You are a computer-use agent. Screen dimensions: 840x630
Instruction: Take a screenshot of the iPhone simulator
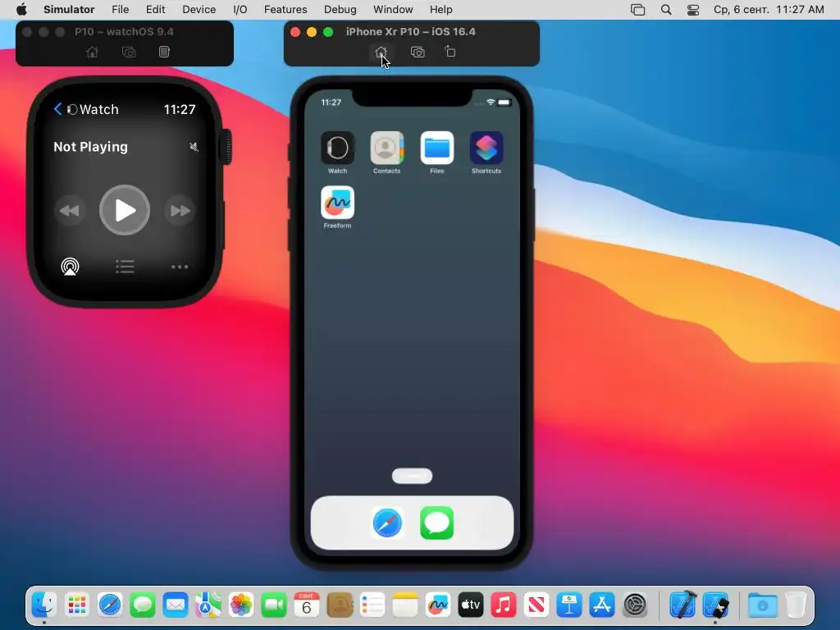tap(418, 52)
